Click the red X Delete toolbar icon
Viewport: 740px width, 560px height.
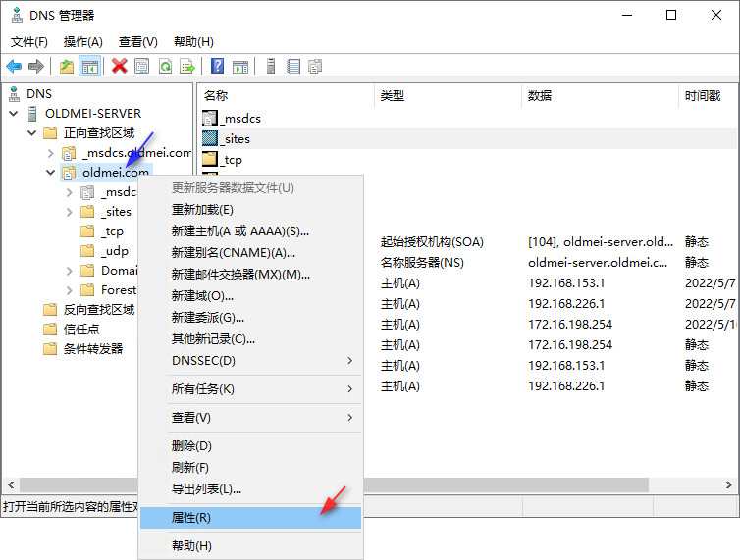click(x=120, y=66)
